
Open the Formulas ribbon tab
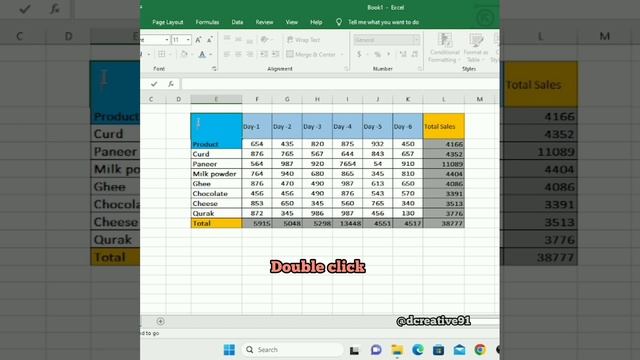[207, 22]
